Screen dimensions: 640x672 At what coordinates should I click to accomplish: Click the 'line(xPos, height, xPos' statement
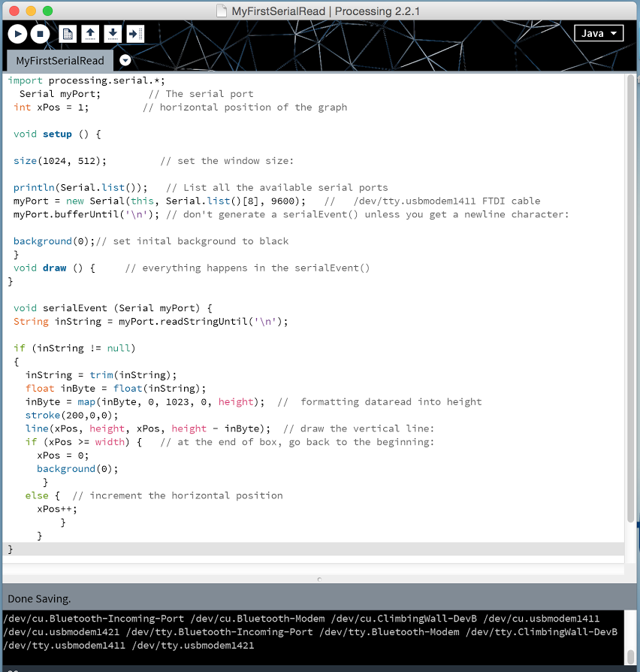148,428
